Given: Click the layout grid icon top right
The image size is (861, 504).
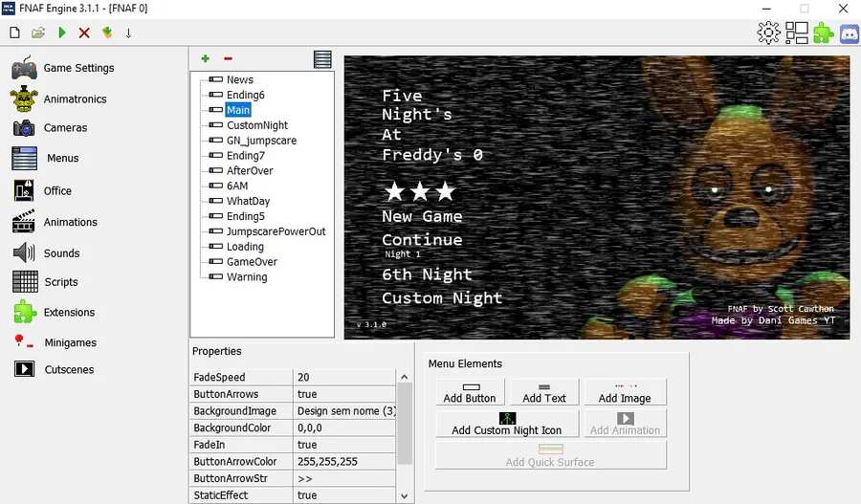Looking at the screenshot, I should pos(796,33).
